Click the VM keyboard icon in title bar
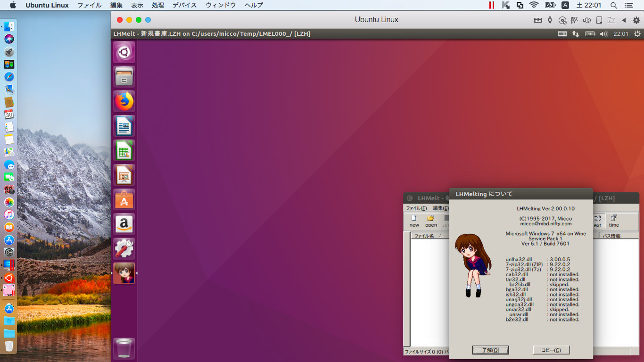The width and height of the screenshot is (644, 362). (538, 20)
